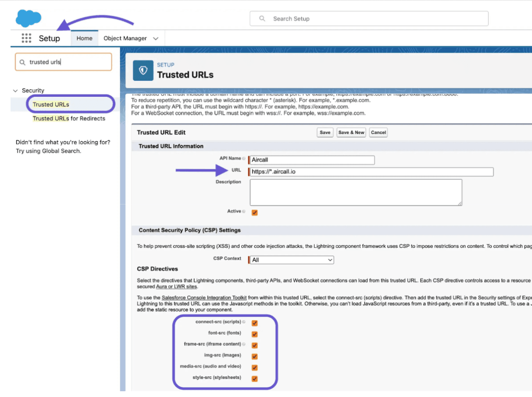Disable the font-src (fonts) directive
Screen dimensions: 532x397
pos(254,334)
